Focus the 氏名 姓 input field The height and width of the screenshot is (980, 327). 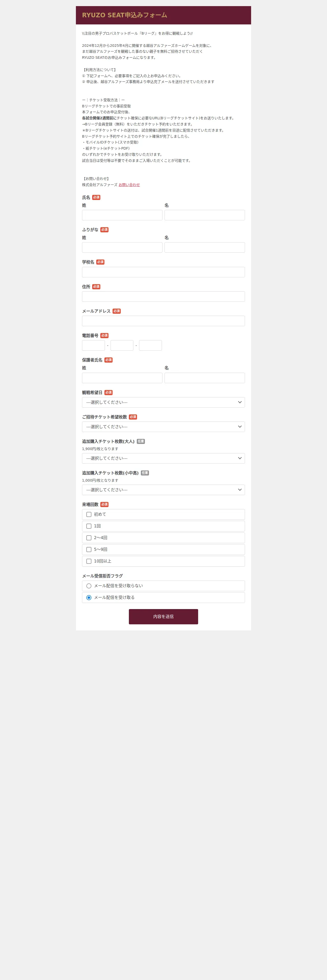coord(122,215)
